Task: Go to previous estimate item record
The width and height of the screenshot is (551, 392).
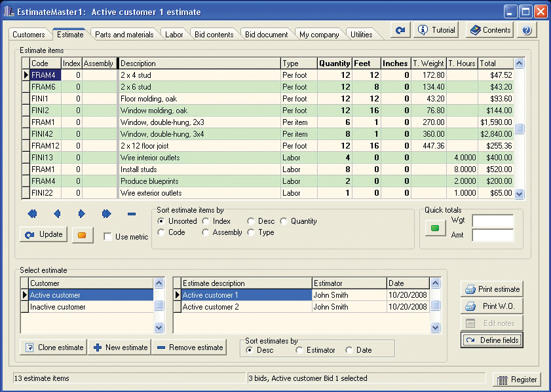Action: coord(57,214)
